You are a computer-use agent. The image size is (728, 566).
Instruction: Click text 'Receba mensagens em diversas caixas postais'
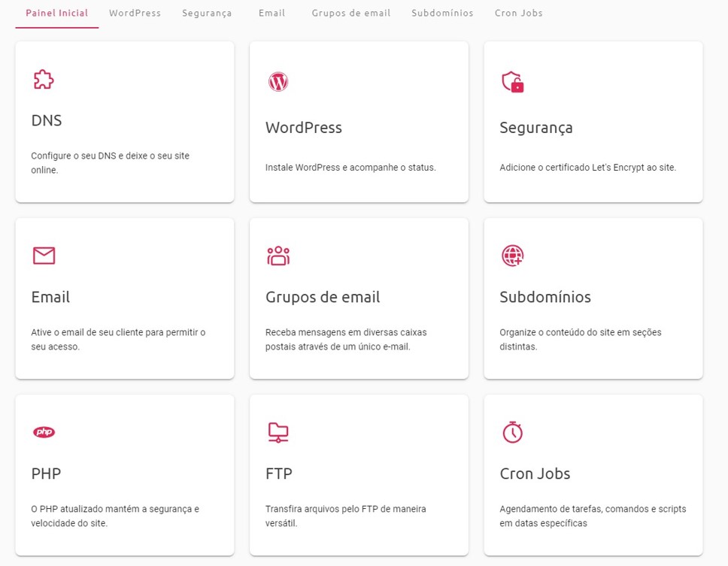[x=346, y=339]
